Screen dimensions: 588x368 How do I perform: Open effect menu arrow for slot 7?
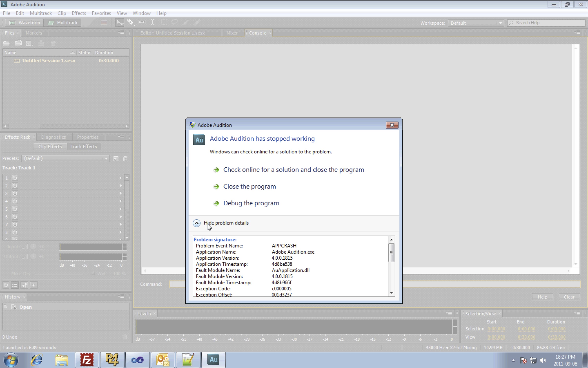point(120,224)
